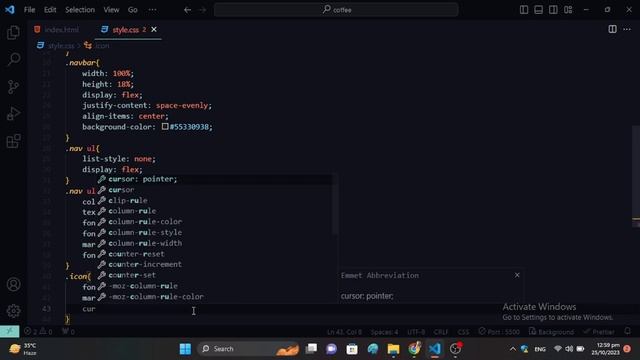Open the Run and Debug view
This screenshot has height=360, width=640.
13,113
